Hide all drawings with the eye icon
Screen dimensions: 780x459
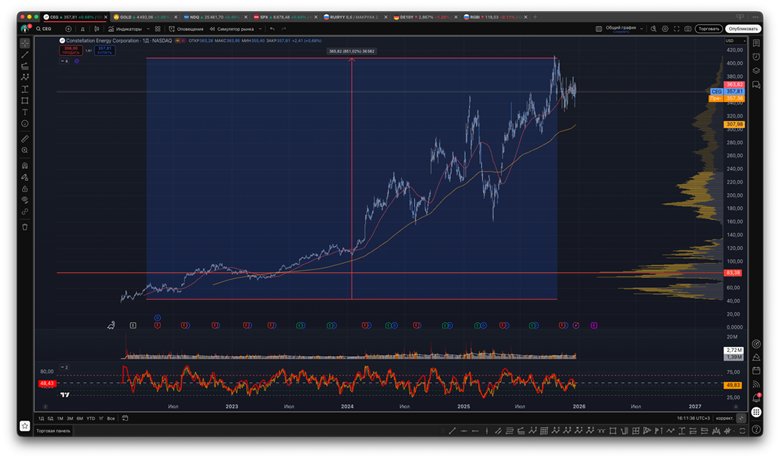pyautogui.click(x=25, y=200)
